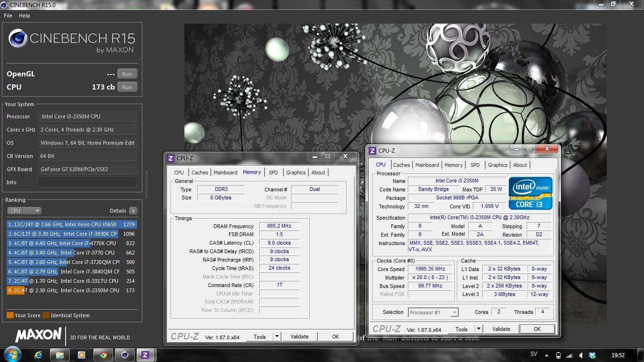Run the CPU benchmark
Image resolution: width=644 pixels, height=362 pixels.
pos(127,87)
